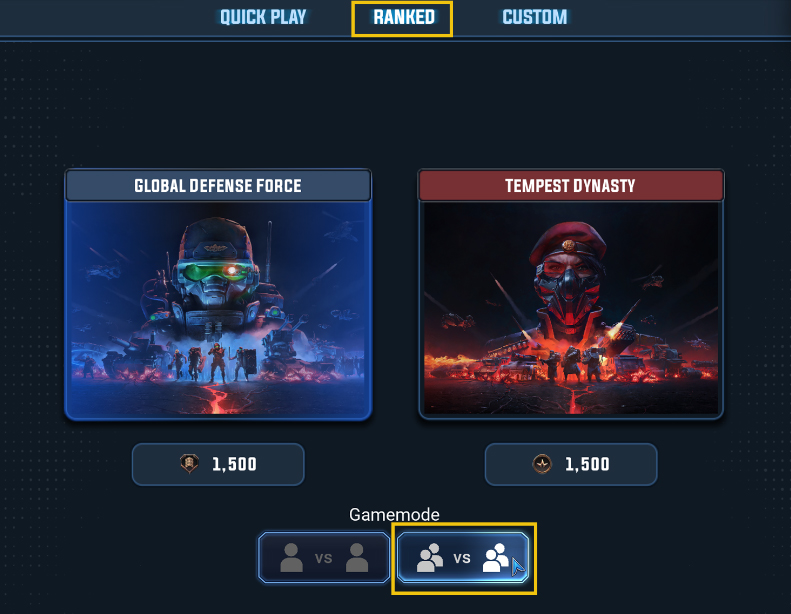Click the Tempest Dynasty title banner
The height and width of the screenshot is (614, 791).
click(x=571, y=186)
